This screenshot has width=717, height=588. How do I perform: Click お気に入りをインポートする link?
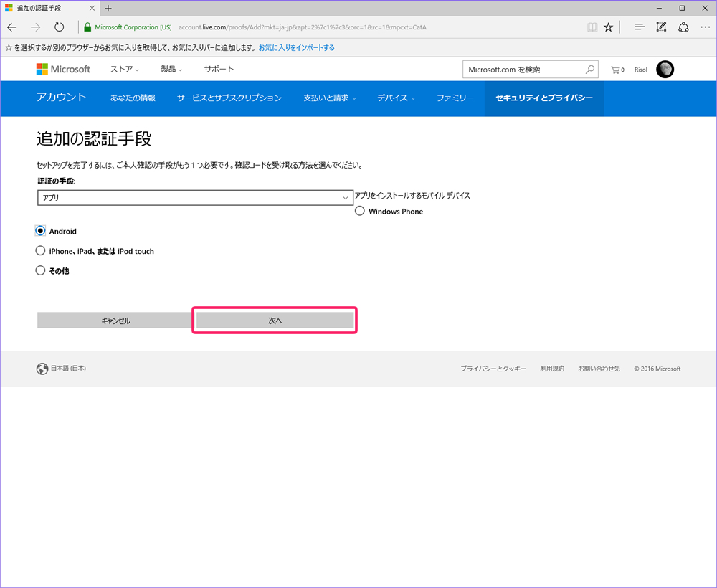coord(296,47)
